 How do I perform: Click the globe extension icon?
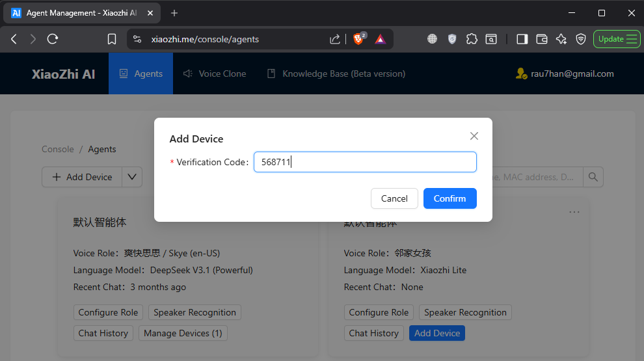coord(432,39)
